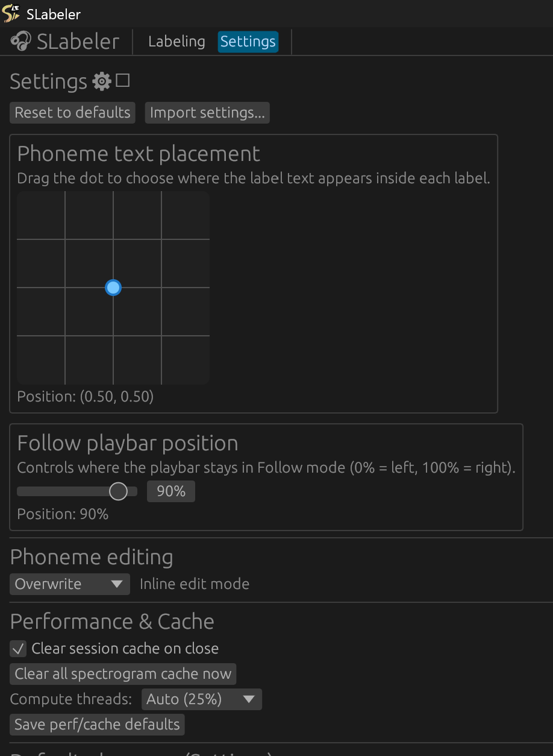The height and width of the screenshot is (756, 553).
Task: Open the Overwrite inline edit mode dropdown
Action: pos(69,584)
